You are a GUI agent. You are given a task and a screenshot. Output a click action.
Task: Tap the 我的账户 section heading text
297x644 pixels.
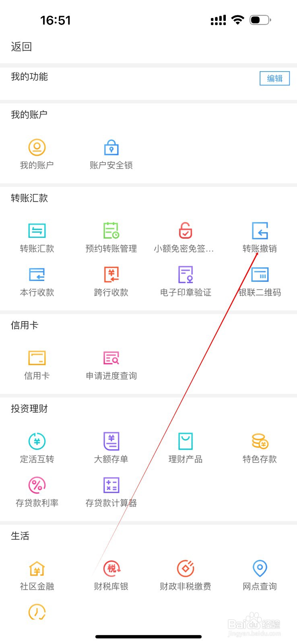pos(29,115)
